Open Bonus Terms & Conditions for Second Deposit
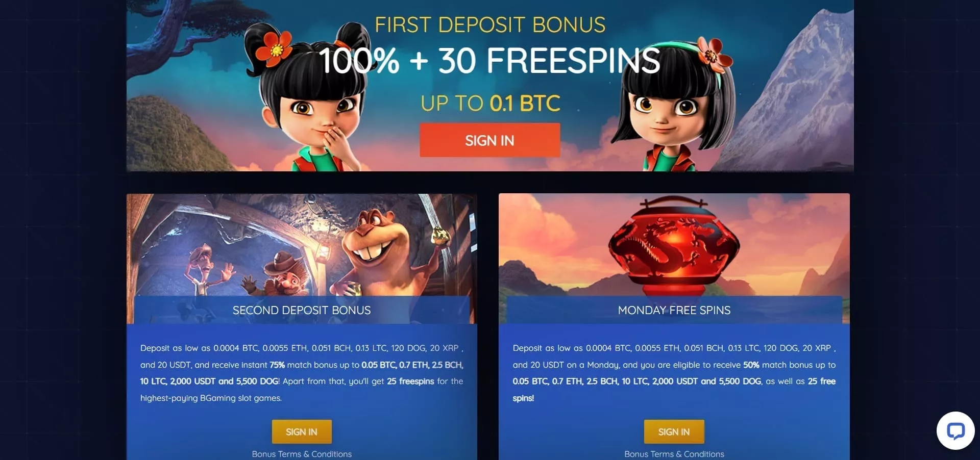The height and width of the screenshot is (460, 980). [302, 454]
